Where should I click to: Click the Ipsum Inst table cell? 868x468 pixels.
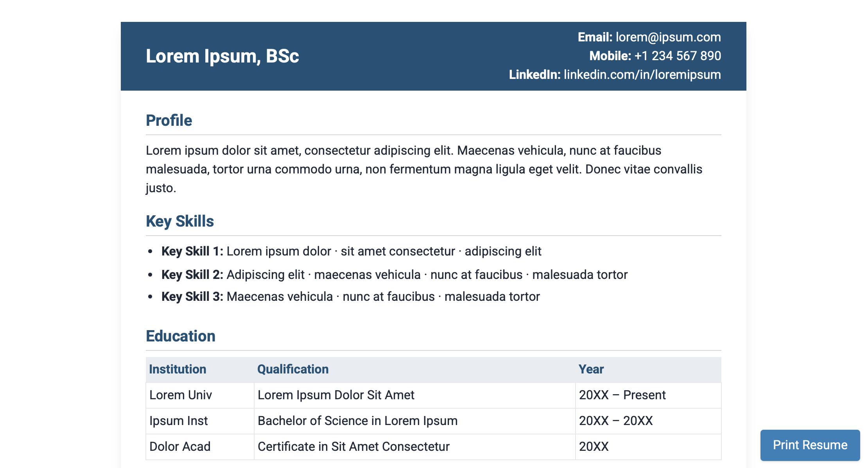pos(178,421)
